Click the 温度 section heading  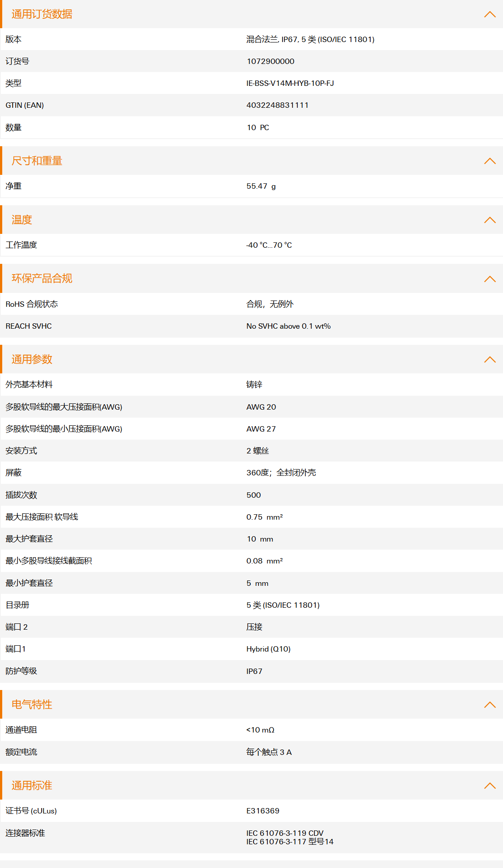[x=22, y=220]
